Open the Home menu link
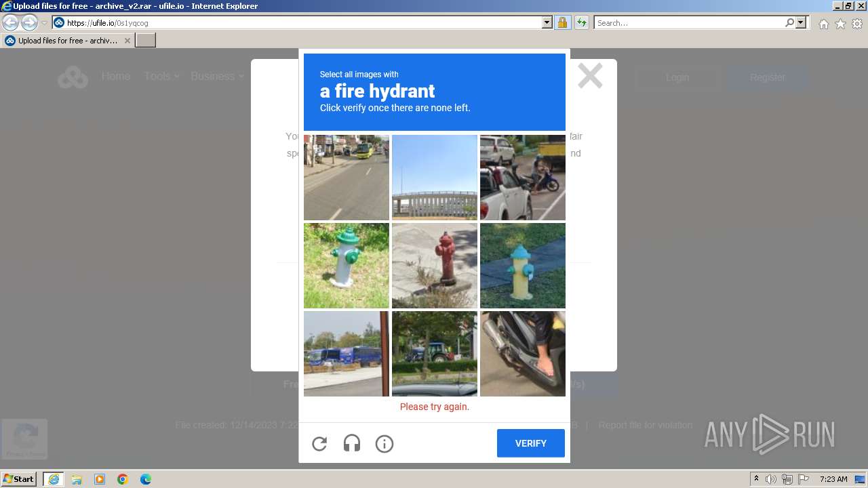The image size is (868, 488). coord(116,77)
